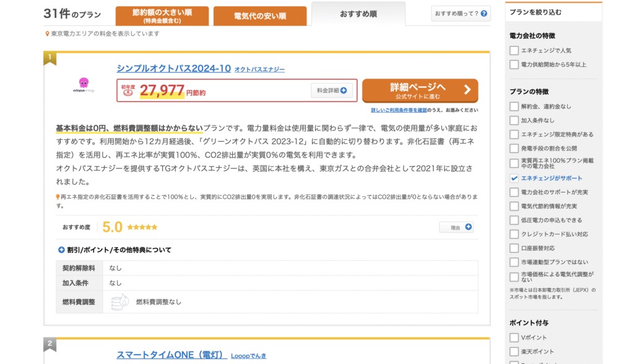Uncheck エネチェンジがサポート filter
This screenshot has height=364, width=634.
point(514,178)
